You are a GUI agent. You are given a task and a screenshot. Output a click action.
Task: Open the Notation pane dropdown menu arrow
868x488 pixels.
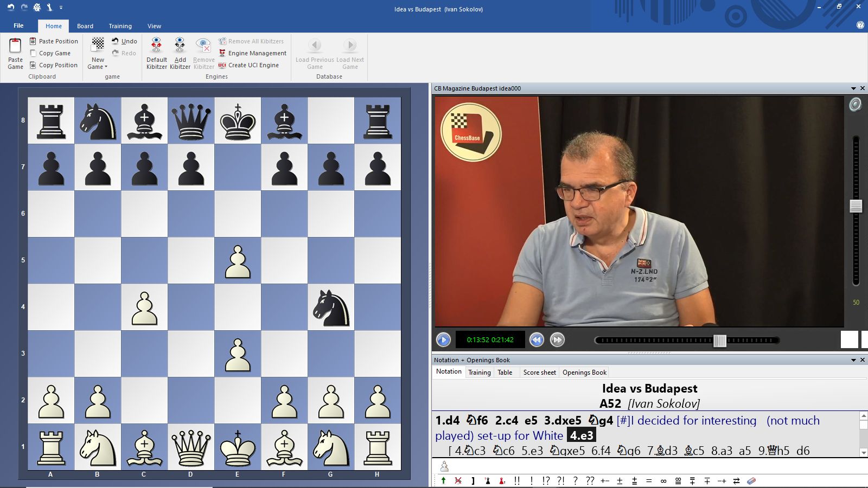[853, 360]
